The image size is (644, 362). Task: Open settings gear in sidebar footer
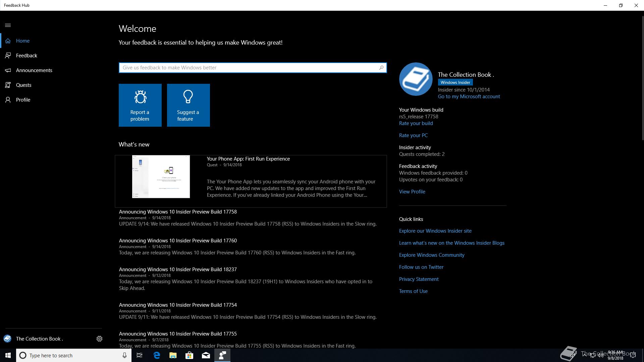(x=99, y=339)
